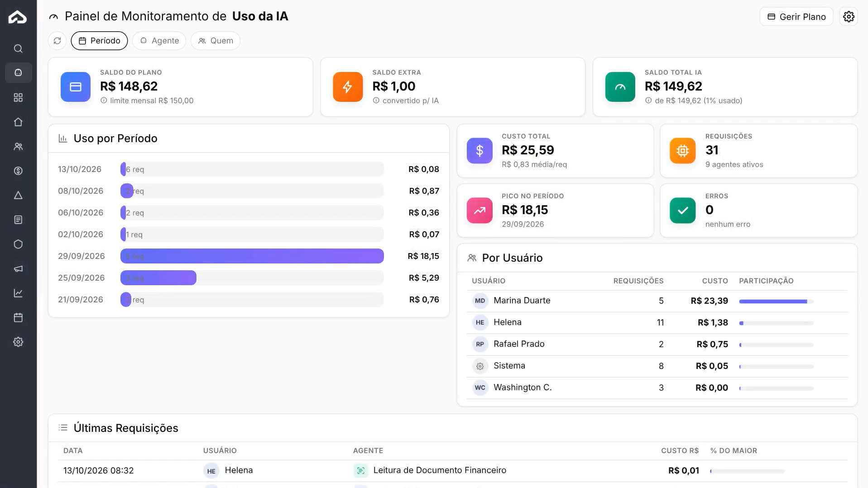Click the purple dollar icon of Custo Total

480,151
